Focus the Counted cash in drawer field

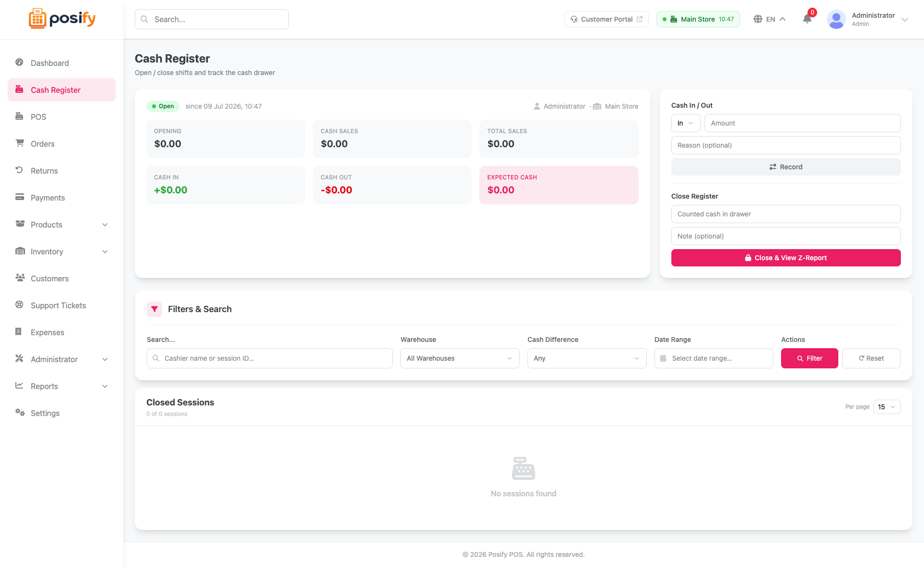click(x=786, y=214)
